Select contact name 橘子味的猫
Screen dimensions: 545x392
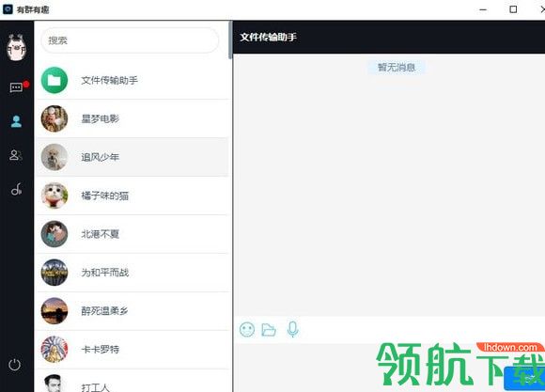pos(105,196)
